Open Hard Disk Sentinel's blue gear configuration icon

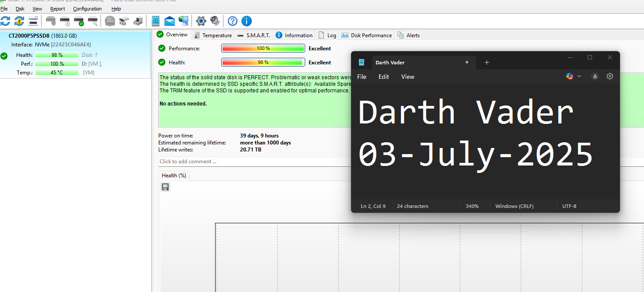pyautogui.click(x=201, y=21)
